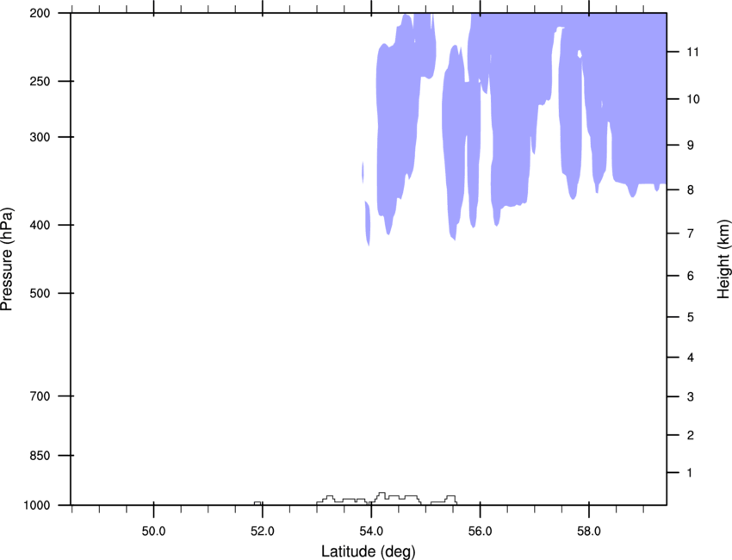Viewport: 732px width, 560px height.
Task: Click the Latitude (deg) axis title
Action: 369,551
